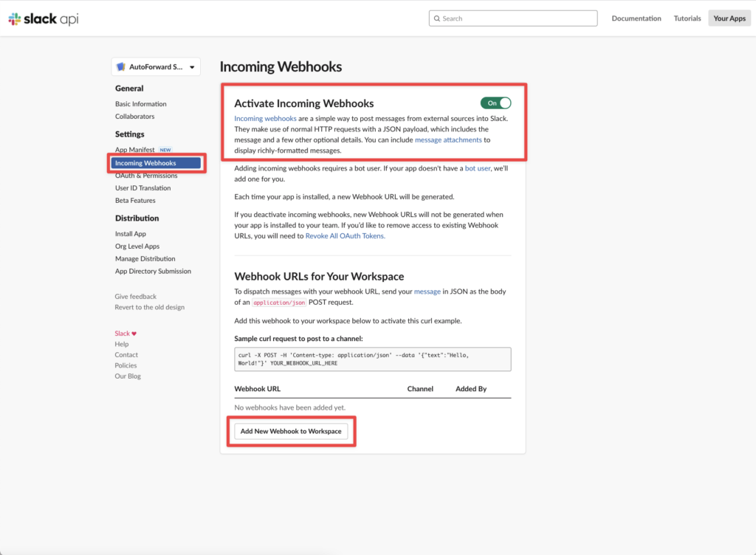The width and height of the screenshot is (756, 555).
Task: Click the Webhook URLs for Your Workspace heading
Action: tap(319, 277)
